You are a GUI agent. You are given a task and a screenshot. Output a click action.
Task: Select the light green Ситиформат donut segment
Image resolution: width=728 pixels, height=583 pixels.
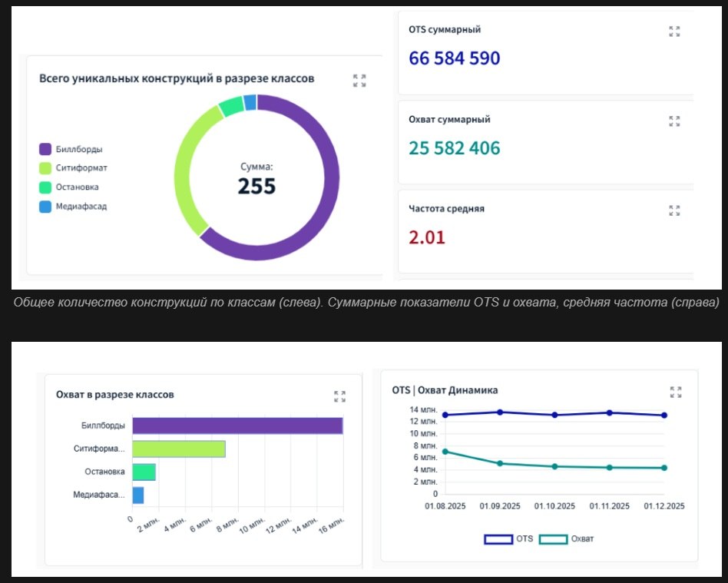[x=184, y=170]
